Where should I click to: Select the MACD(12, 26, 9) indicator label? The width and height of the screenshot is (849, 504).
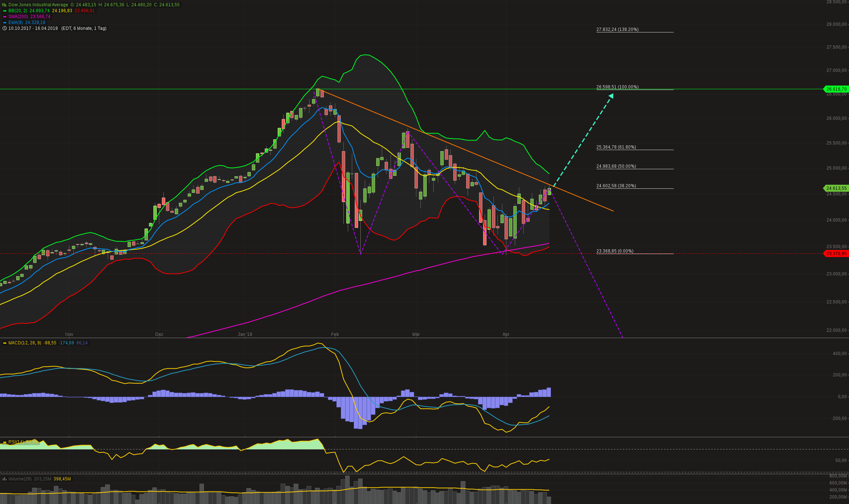[25, 343]
